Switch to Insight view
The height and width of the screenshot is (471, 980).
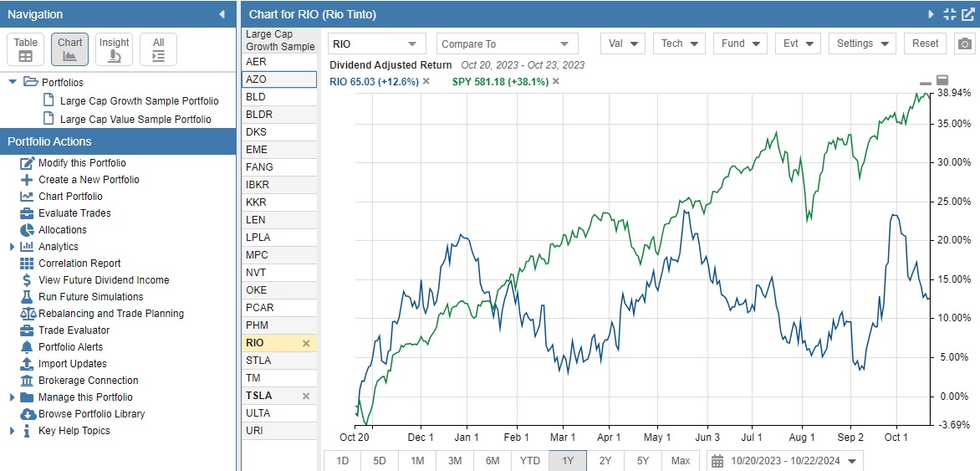click(115, 49)
